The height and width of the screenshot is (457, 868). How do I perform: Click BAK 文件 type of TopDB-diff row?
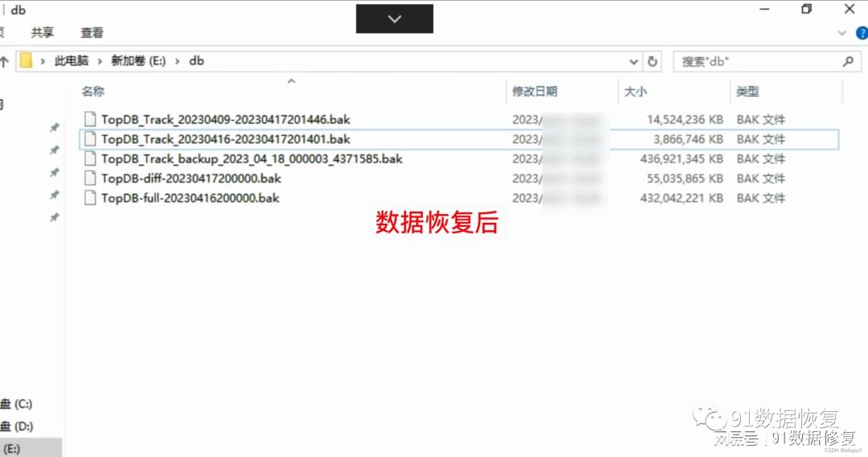point(760,179)
